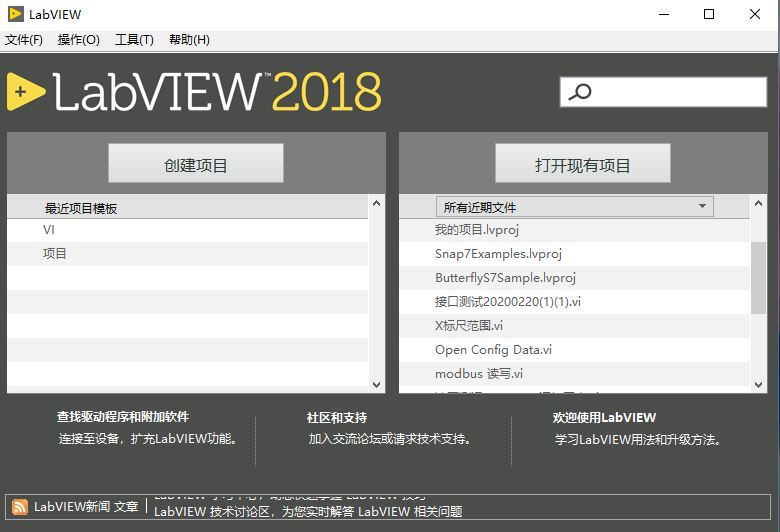Click the LabVIEW title bar app icon
Image resolution: width=780 pixels, height=532 pixels.
(x=15, y=14)
